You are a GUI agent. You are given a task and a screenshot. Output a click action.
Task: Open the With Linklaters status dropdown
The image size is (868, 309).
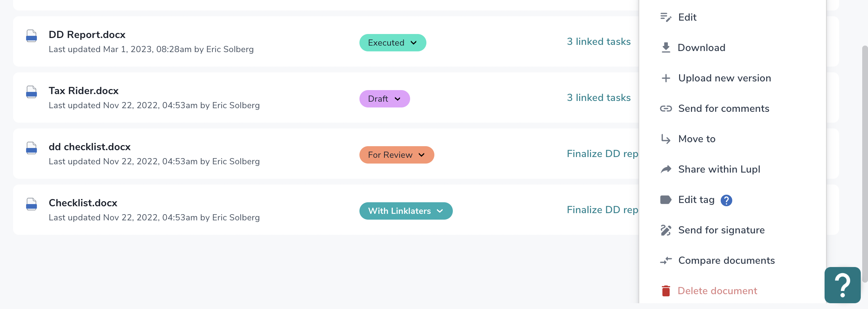pyautogui.click(x=406, y=211)
